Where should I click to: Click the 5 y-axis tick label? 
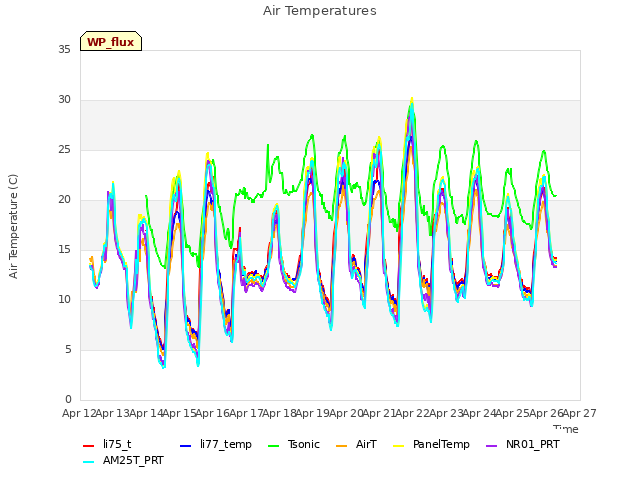click(x=68, y=349)
